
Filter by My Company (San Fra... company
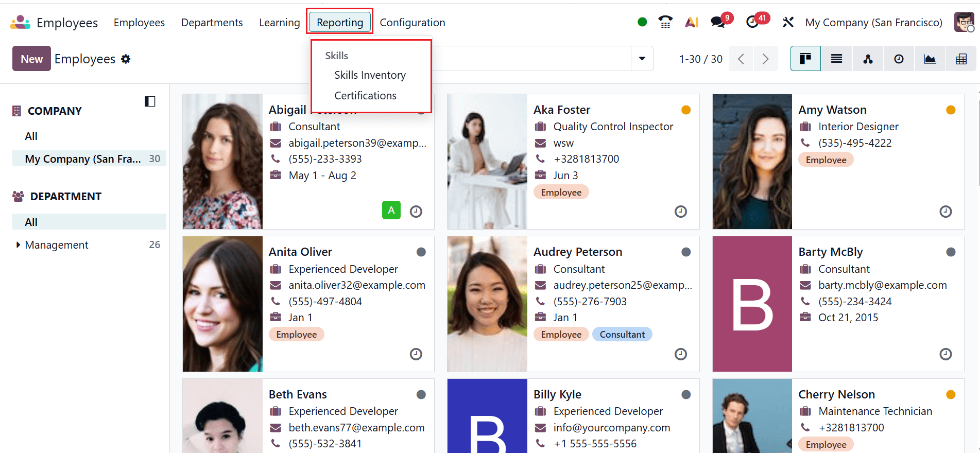pyautogui.click(x=89, y=159)
